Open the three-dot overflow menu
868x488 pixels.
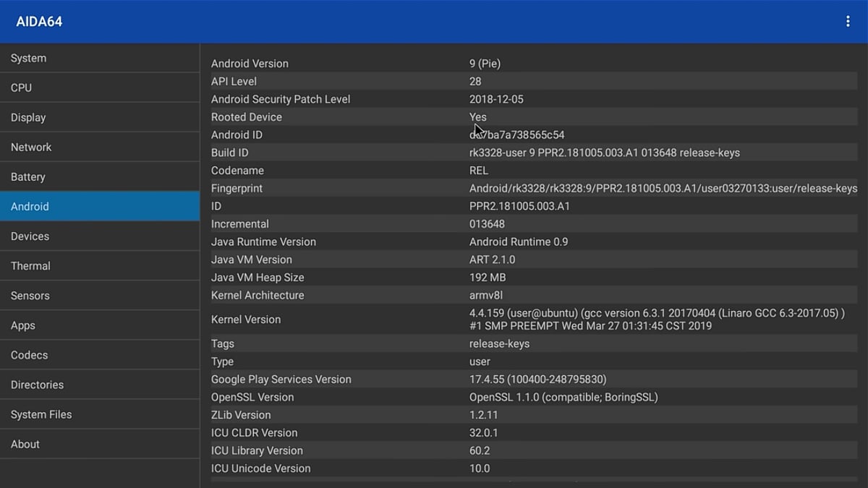click(x=848, y=22)
